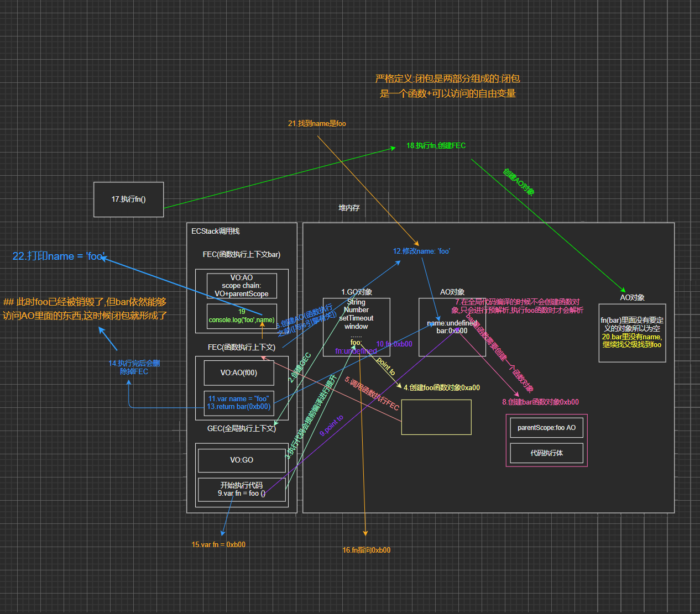Click the "parentScope:foo AO" box
This screenshot has height=614, width=700.
point(546,428)
